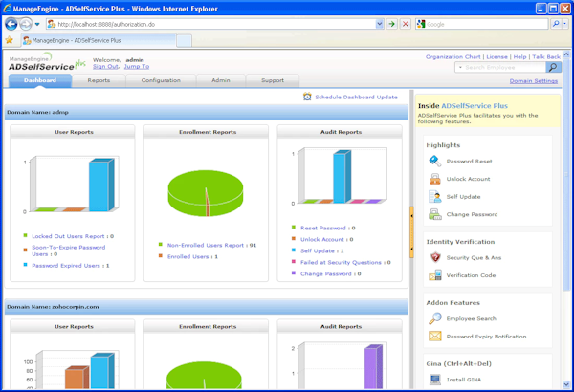Viewport: 574px width, 392px height.
Task: Open the Reset Password audit link
Action: [x=323, y=228]
